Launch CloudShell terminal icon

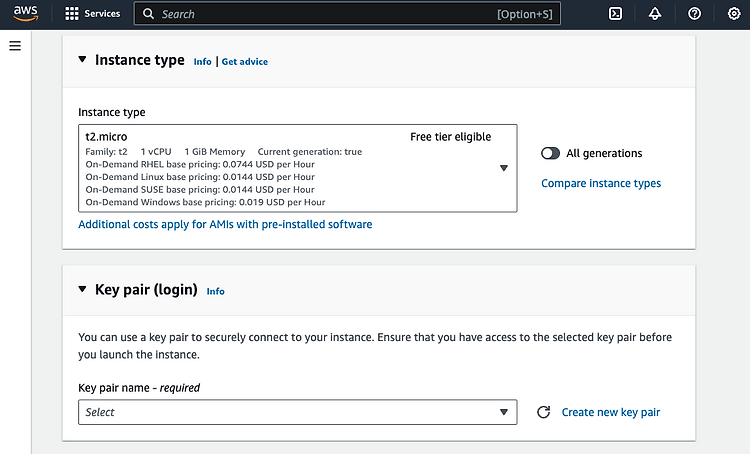pos(616,14)
